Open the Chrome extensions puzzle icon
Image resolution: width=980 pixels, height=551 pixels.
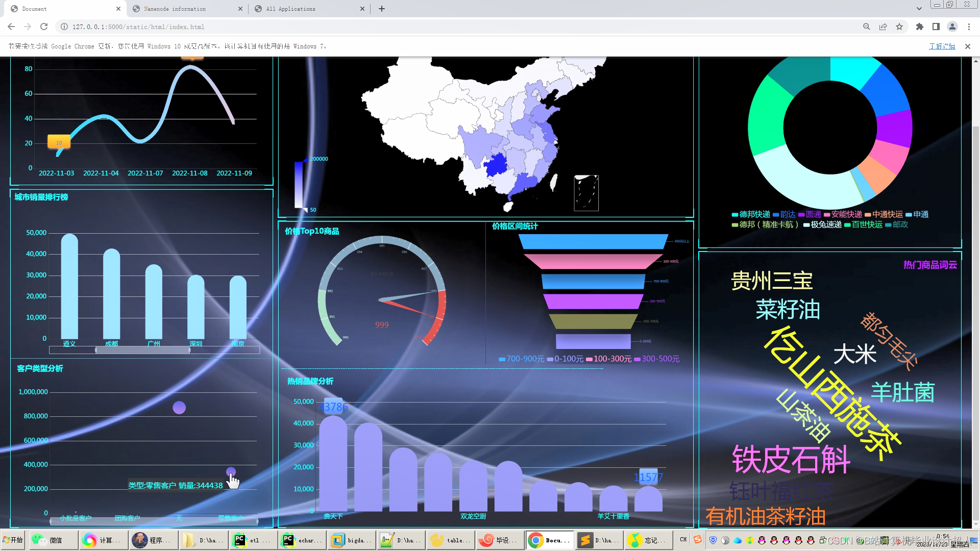(x=919, y=27)
